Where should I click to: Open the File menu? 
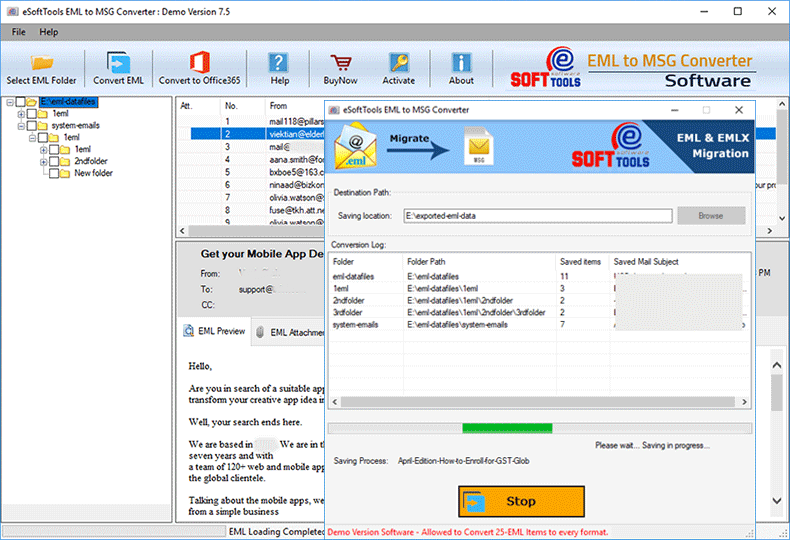point(18,32)
